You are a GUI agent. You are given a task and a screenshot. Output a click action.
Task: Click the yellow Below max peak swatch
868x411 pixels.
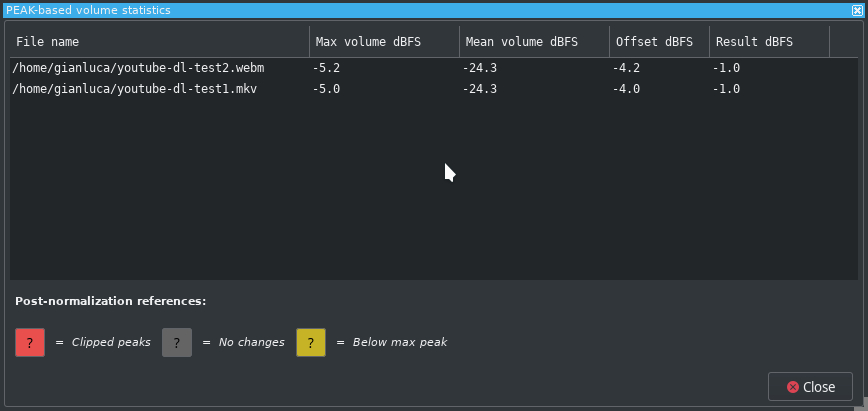coord(311,342)
